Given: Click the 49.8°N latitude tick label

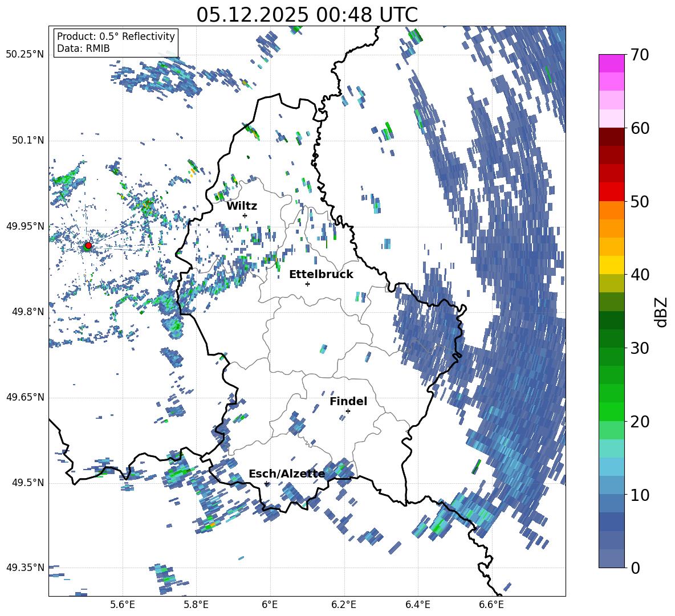Looking at the screenshot, I should tap(28, 312).
